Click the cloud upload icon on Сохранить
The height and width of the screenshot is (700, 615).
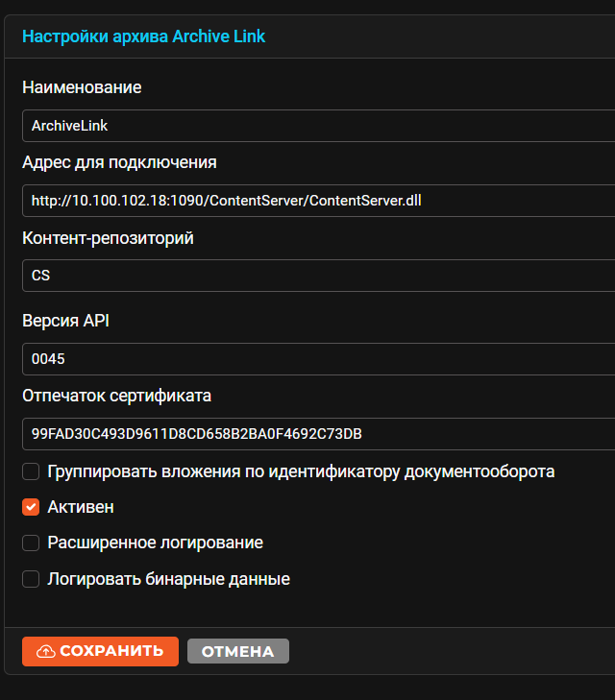tap(46, 651)
